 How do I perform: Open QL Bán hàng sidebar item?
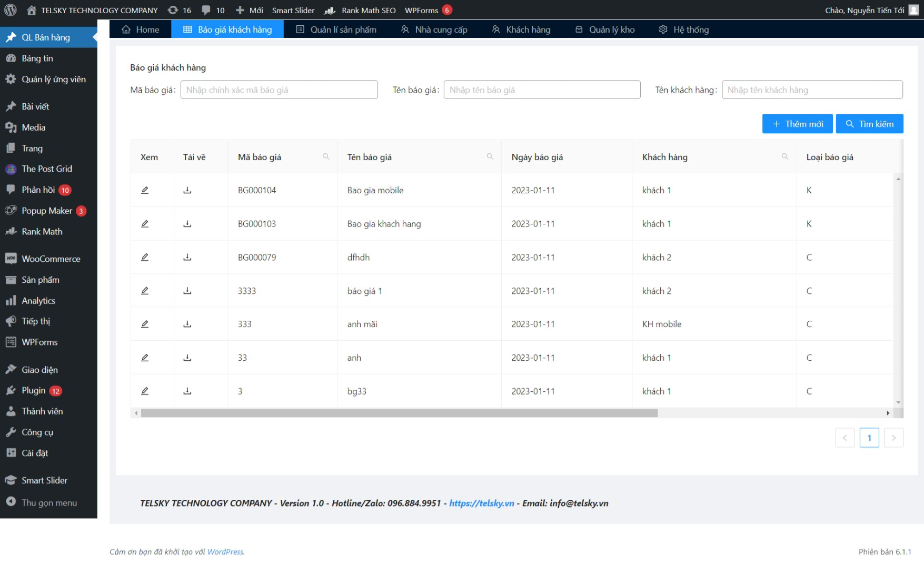(48, 37)
